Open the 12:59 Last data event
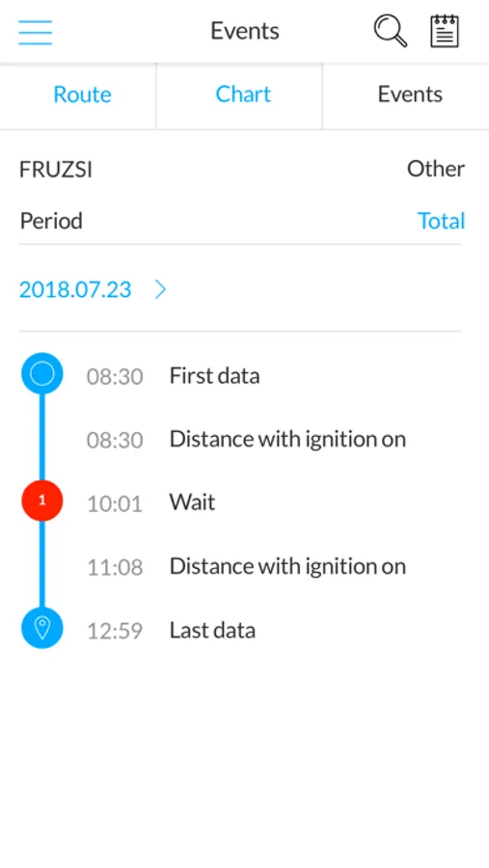This screenshot has width=489, height=868. pyautogui.click(x=244, y=630)
